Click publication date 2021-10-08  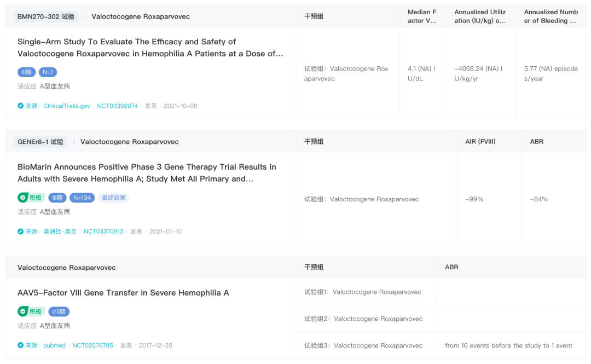pyautogui.click(x=180, y=106)
